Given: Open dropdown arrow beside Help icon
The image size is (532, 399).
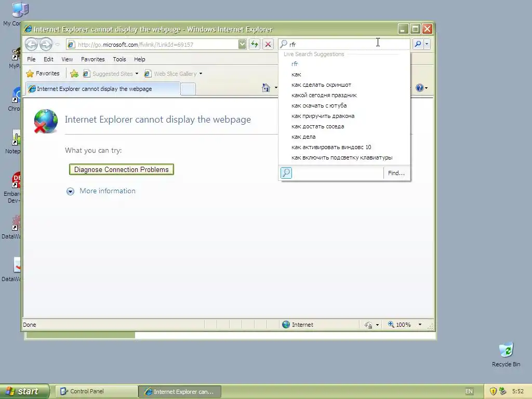Looking at the screenshot, I should pyautogui.click(x=426, y=88).
